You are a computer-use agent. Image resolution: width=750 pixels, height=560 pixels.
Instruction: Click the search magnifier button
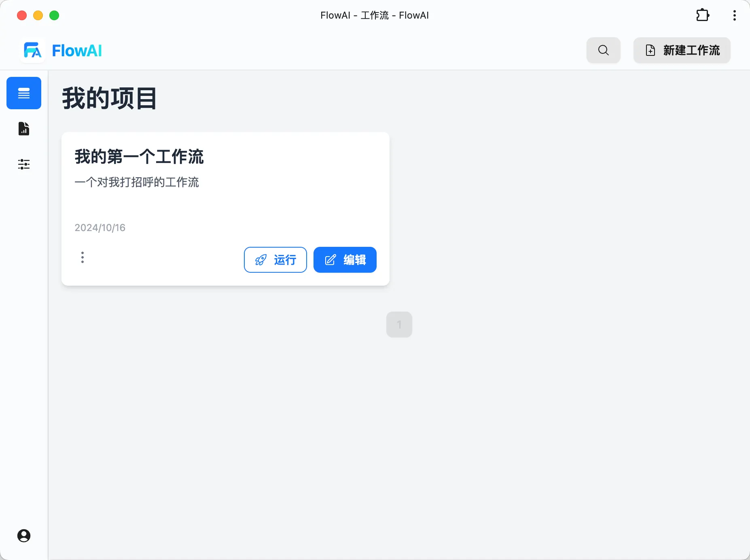[x=604, y=50]
